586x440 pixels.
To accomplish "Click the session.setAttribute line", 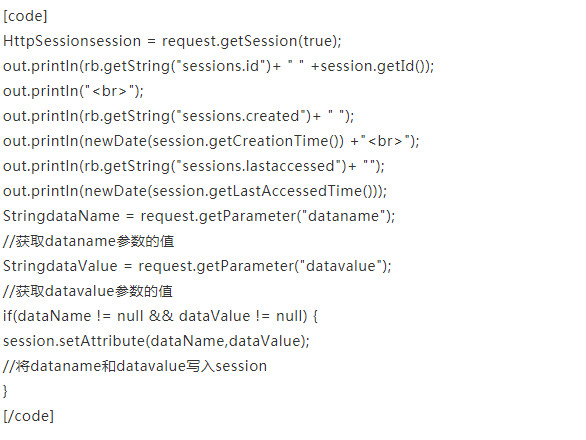I will click(x=157, y=342).
